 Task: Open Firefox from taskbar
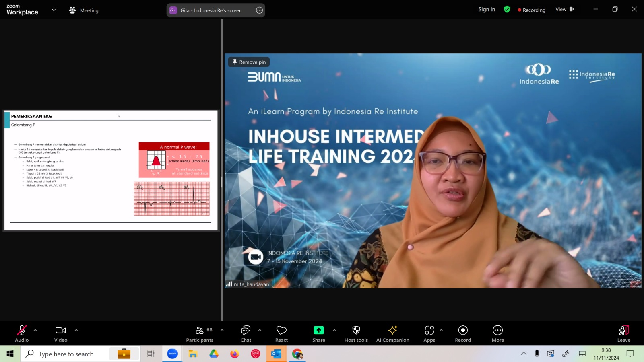coord(235,354)
